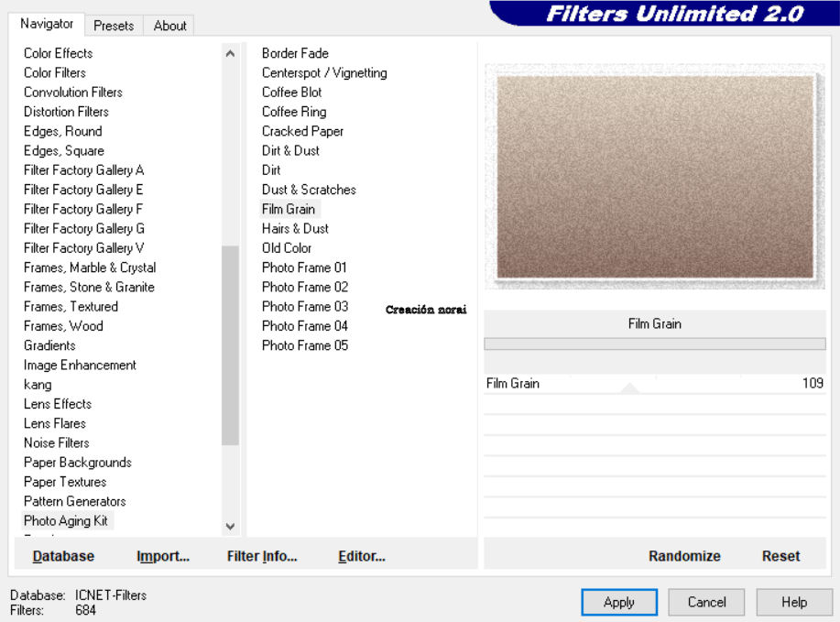
Task: Apply Photo Frame 03 filter
Action: point(305,307)
